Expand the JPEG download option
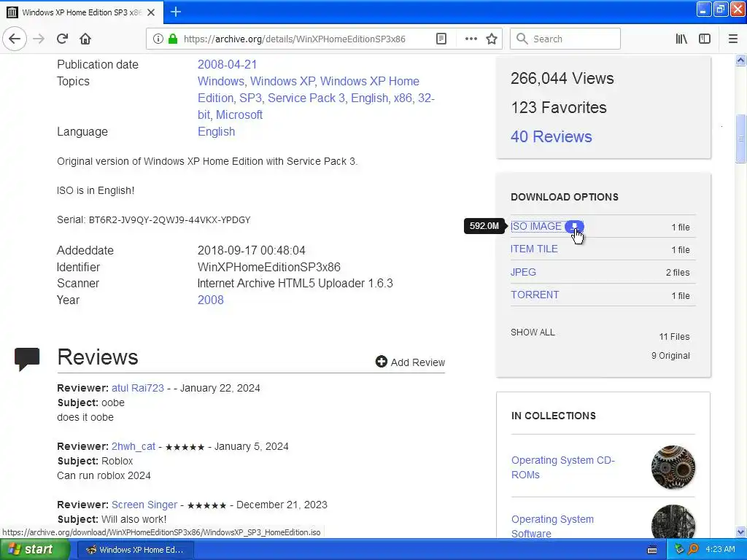747x560 pixels. [x=523, y=272]
